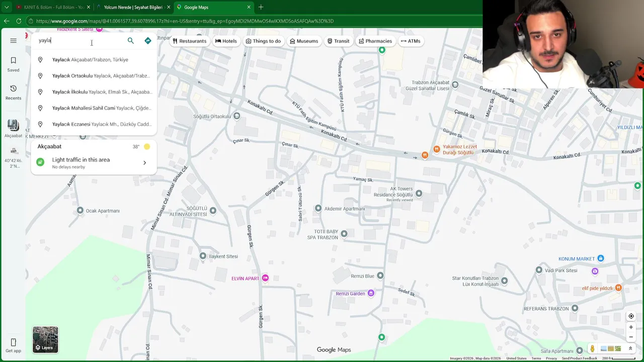Click the SÖĞÜTLÜ ALTINVADİ SİTESİ pin
644x362 pixels.
pyautogui.click(x=213, y=210)
